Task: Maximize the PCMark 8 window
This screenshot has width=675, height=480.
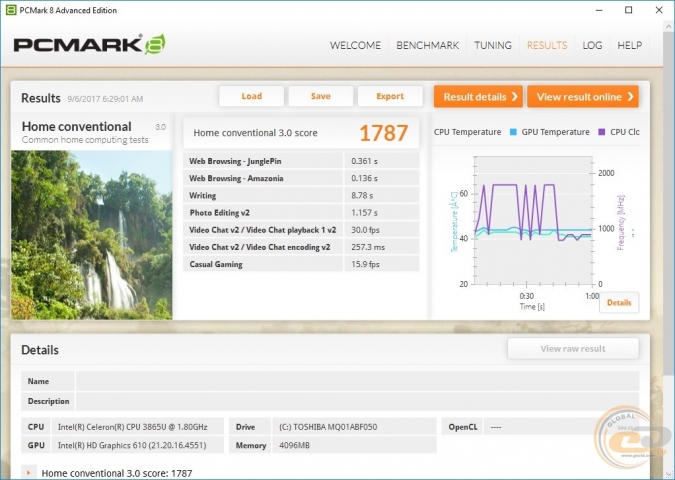Action: click(629, 10)
